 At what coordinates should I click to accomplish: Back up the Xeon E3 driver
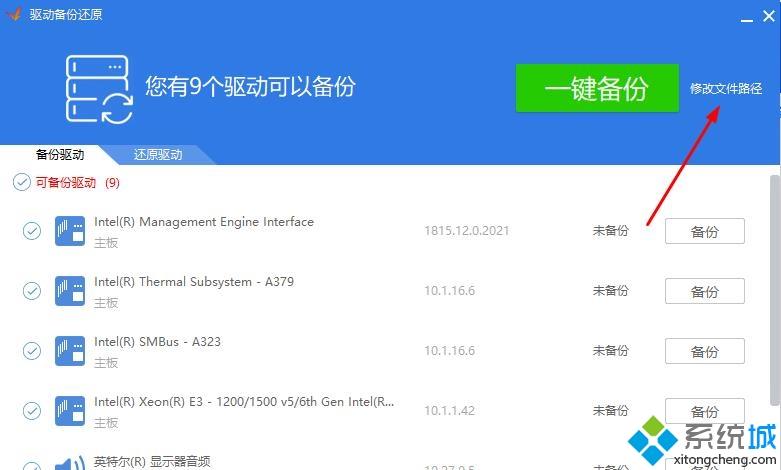coord(705,411)
